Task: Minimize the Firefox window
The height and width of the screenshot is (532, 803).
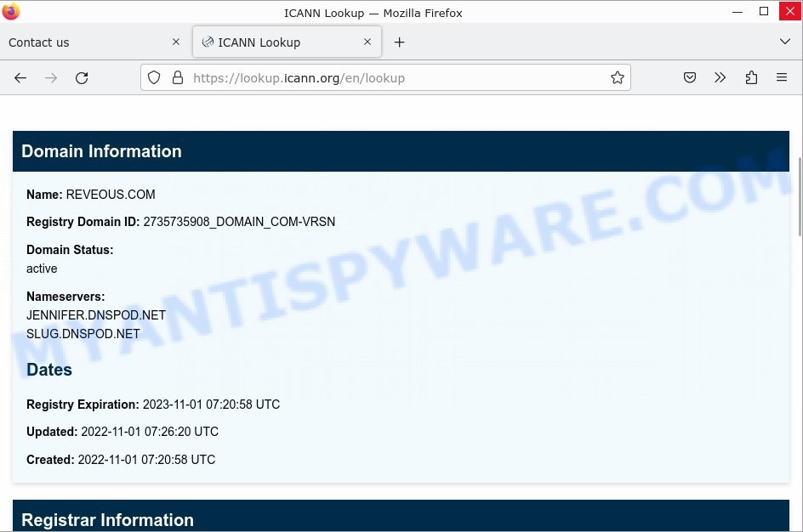Action: (738, 12)
